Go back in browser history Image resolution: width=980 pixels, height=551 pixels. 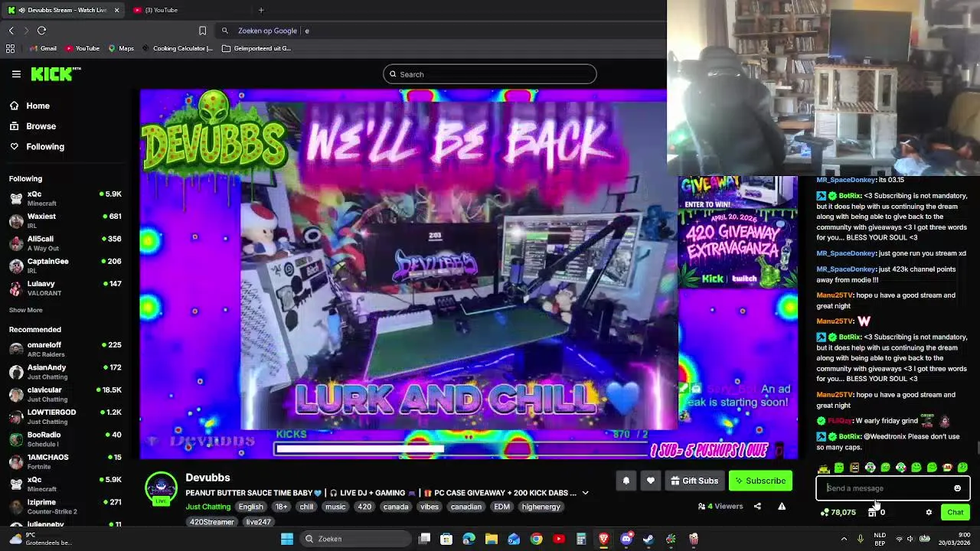[x=11, y=31]
